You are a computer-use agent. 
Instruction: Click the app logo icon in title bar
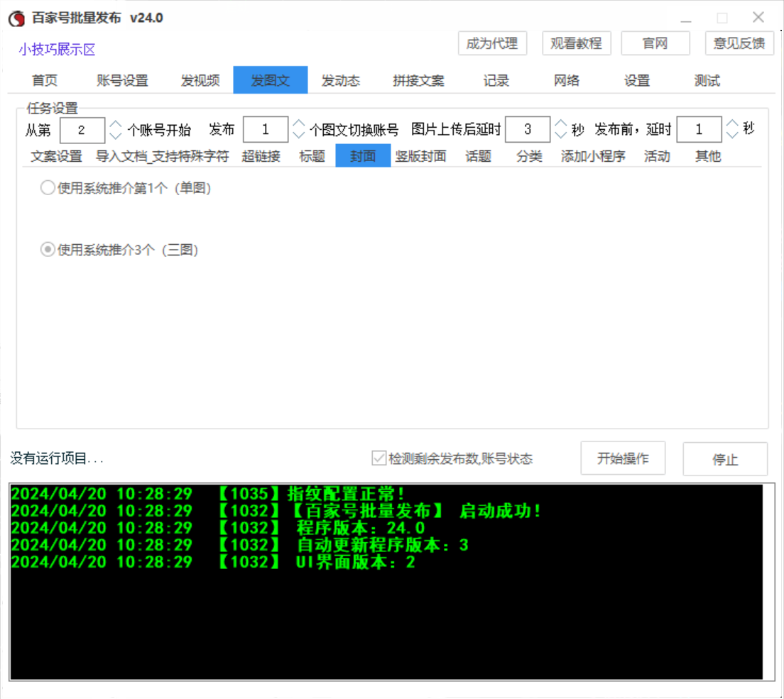16,18
